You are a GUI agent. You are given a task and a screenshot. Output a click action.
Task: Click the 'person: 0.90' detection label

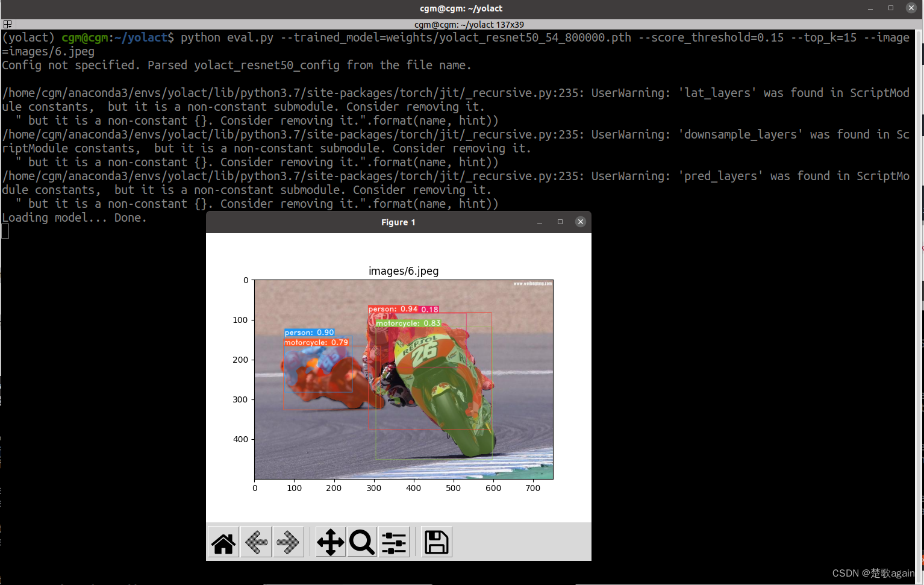(310, 333)
